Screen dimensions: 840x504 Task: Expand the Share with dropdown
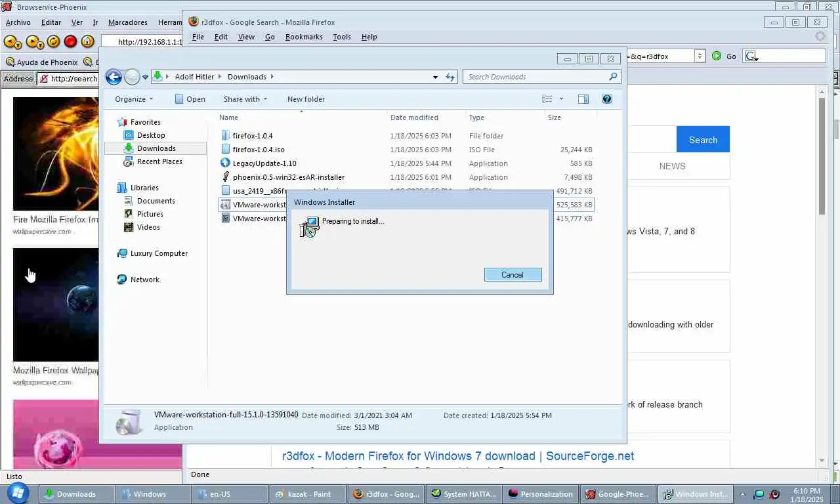click(x=245, y=99)
